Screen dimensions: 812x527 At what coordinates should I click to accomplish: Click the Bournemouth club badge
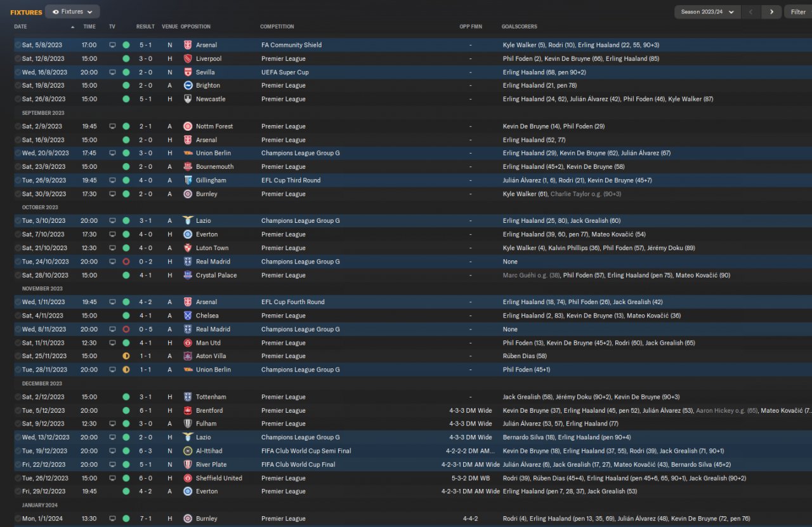(188, 166)
